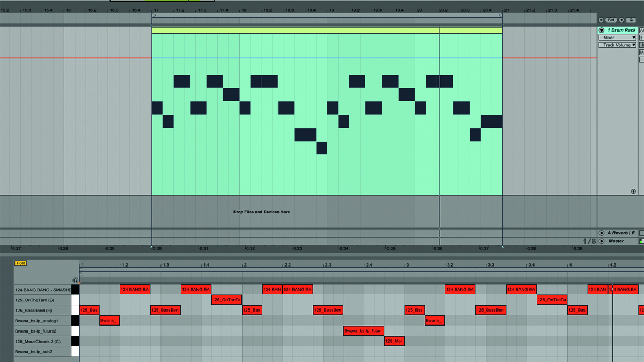
Task: Collapse the 1 Drum Rack track
Action: [x=602, y=31]
